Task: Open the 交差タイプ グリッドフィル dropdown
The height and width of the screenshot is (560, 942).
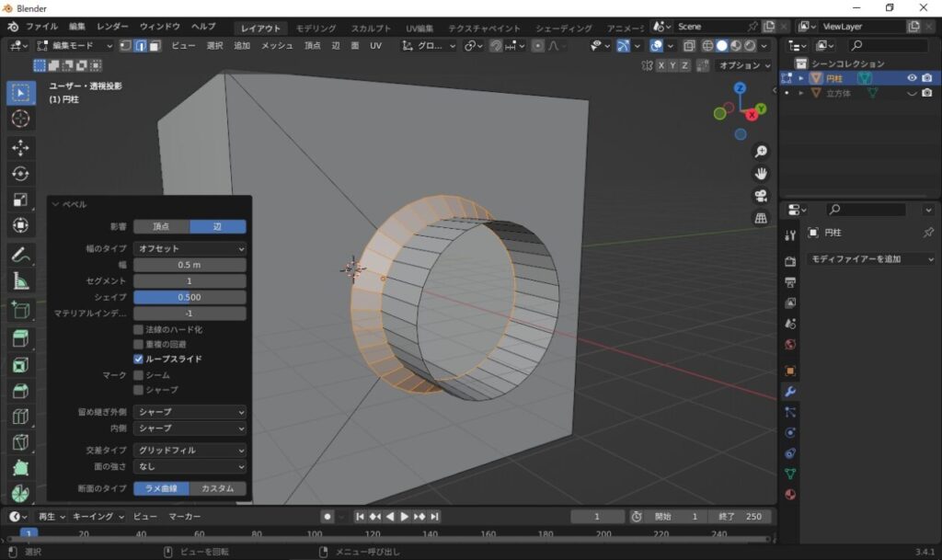Action: point(190,451)
